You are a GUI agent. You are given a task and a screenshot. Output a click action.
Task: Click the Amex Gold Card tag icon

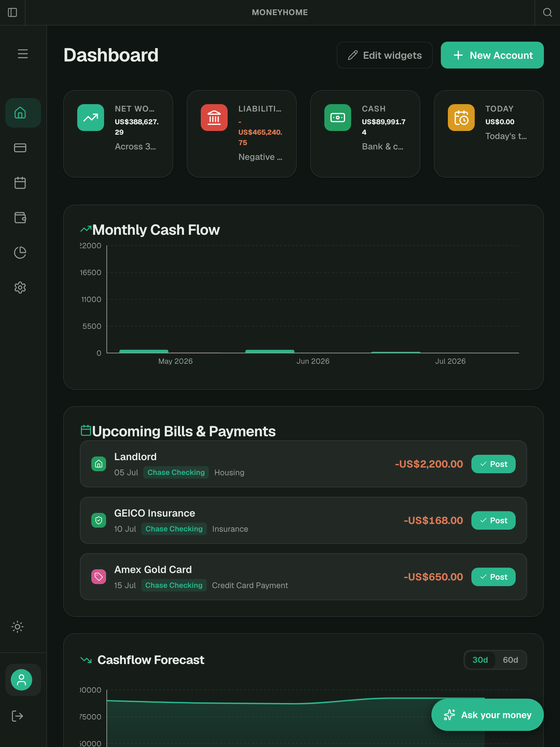coord(99,576)
